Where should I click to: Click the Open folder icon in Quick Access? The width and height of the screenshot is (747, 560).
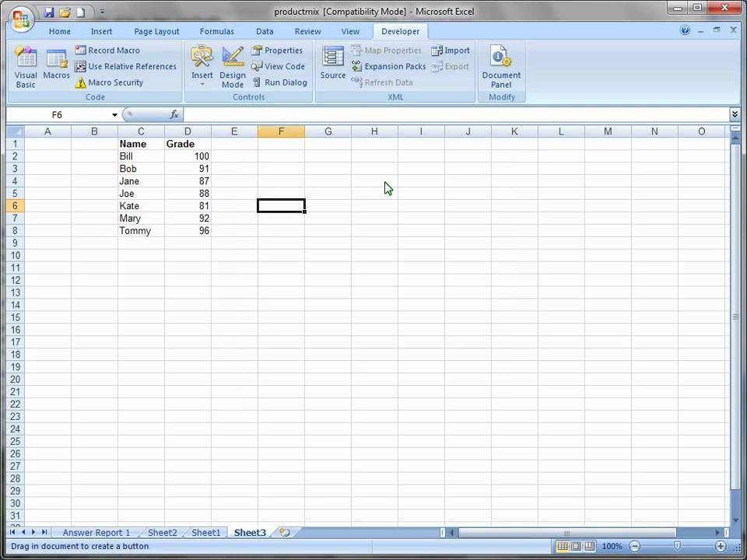click(x=65, y=12)
